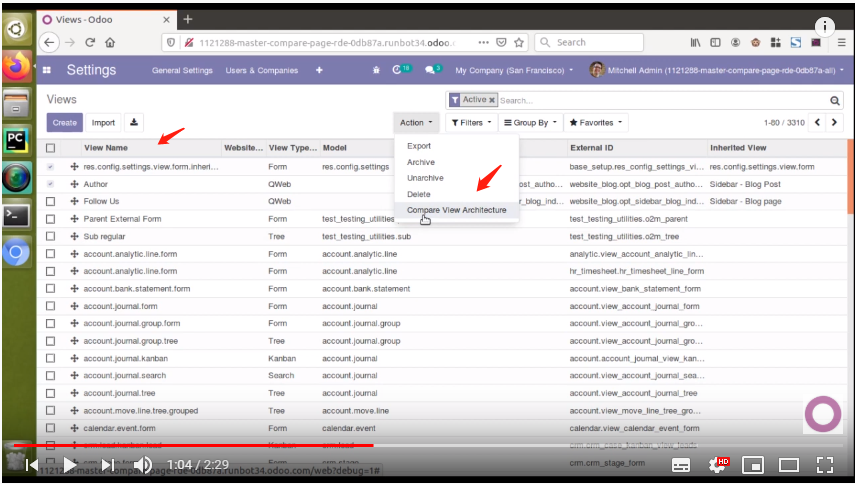This screenshot has width=855, height=484.
Task: Expand the Filters dropdown
Action: tap(469, 123)
